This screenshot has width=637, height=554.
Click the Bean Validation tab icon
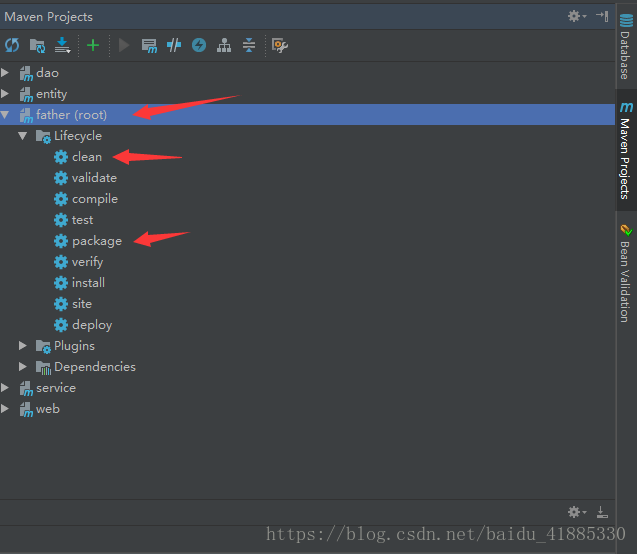coord(626,230)
